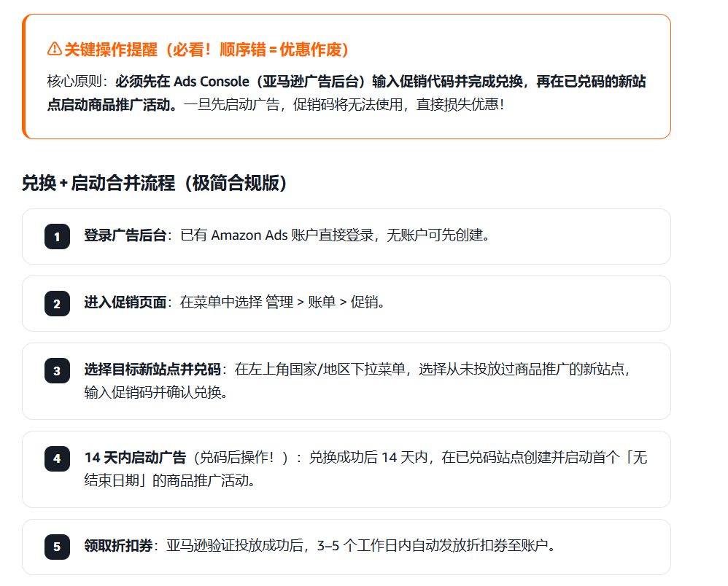Click the bold label 选择目标新站点并兑码
Viewport: 728px width, 586px height.
(x=152, y=370)
